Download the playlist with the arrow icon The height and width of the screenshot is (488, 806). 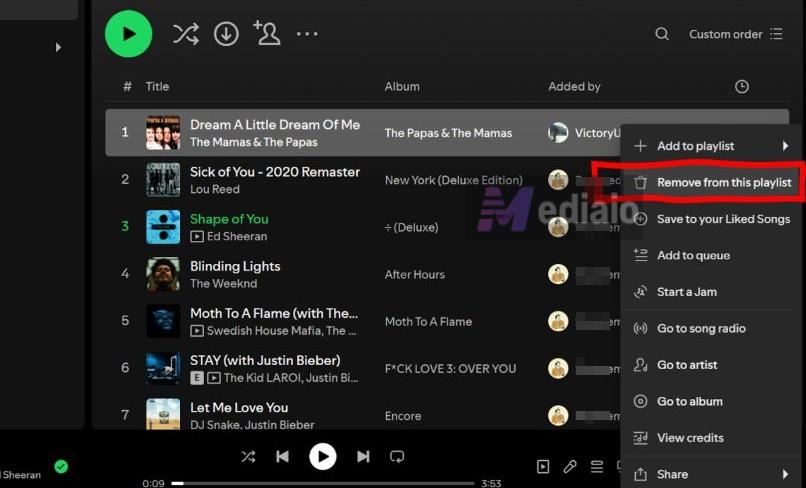pyautogui.click(x=227, y=34)
